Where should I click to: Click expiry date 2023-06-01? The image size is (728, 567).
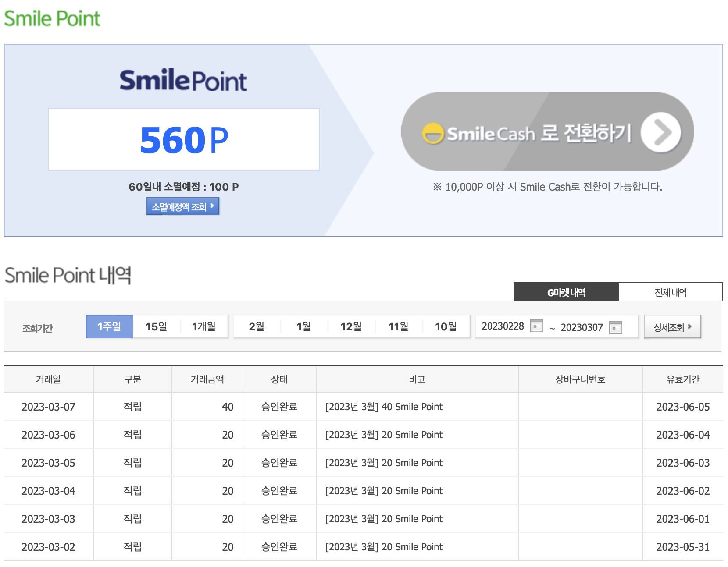coord(683,519)
